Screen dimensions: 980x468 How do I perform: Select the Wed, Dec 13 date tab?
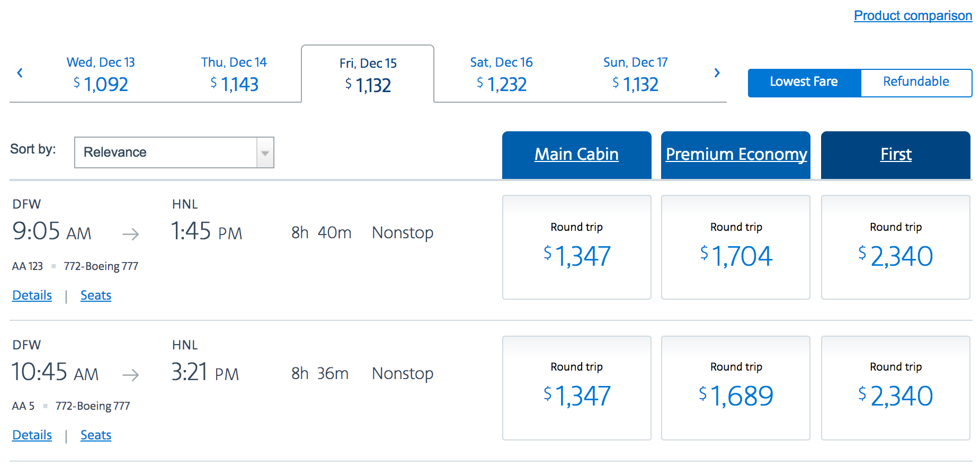[x=101, y=74]
